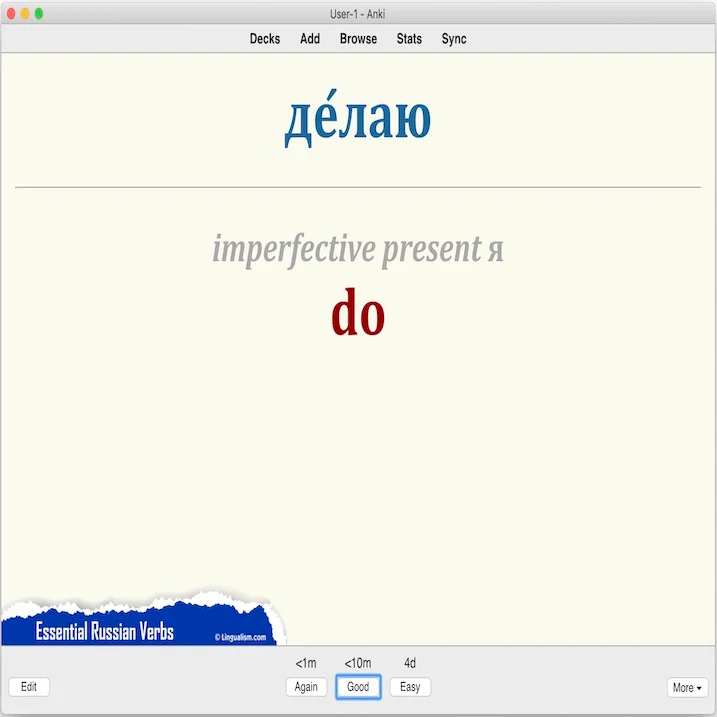The height and width of the screenshot is (717, 717).
Task: Click the Russian word де́лаю
Action: point(358,119)
